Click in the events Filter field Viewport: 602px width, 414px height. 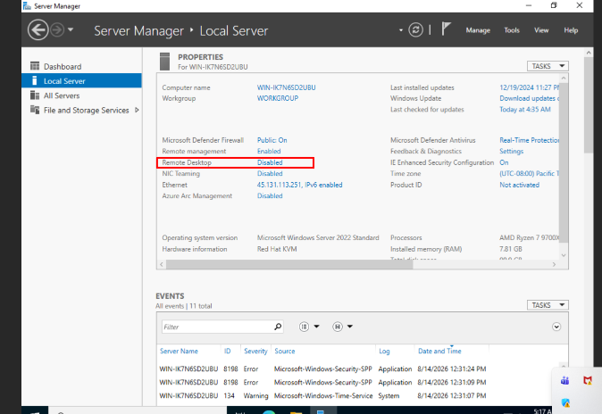pos(217,327)
